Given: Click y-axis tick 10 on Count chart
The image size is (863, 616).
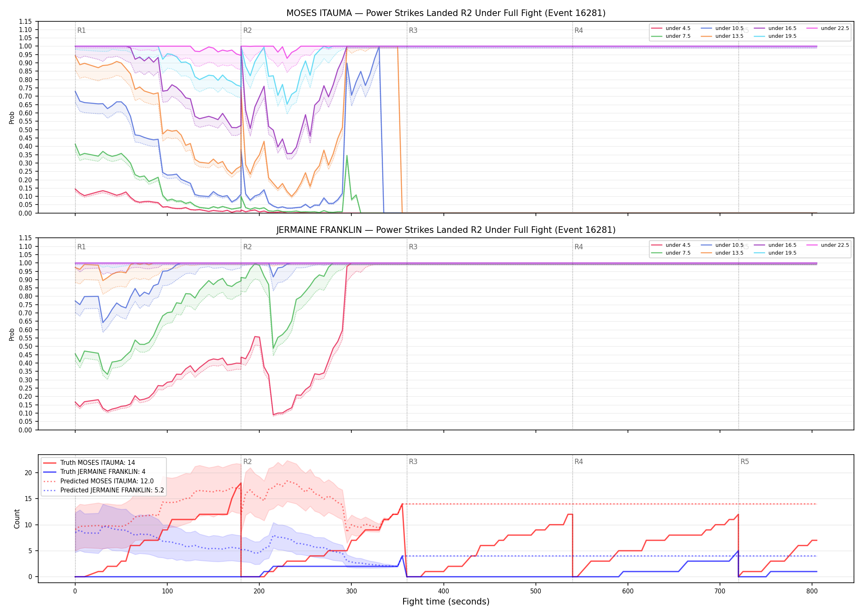Looking at the screenshot, I should (28, 525).
